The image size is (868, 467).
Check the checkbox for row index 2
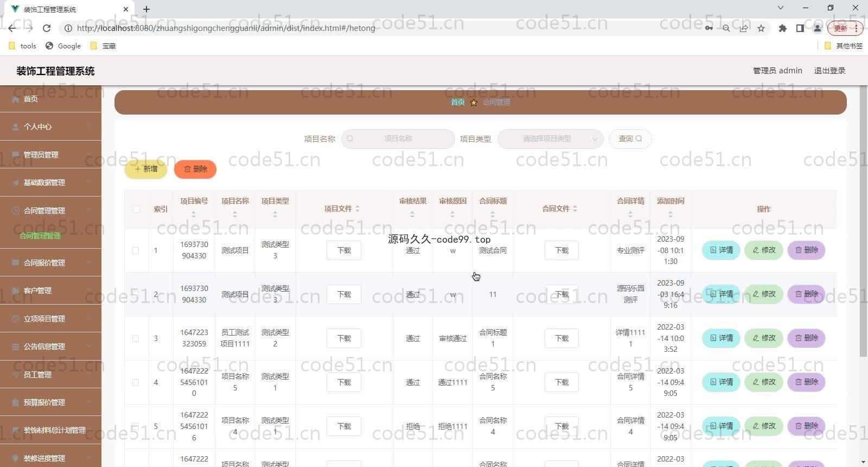pos(136,294)
